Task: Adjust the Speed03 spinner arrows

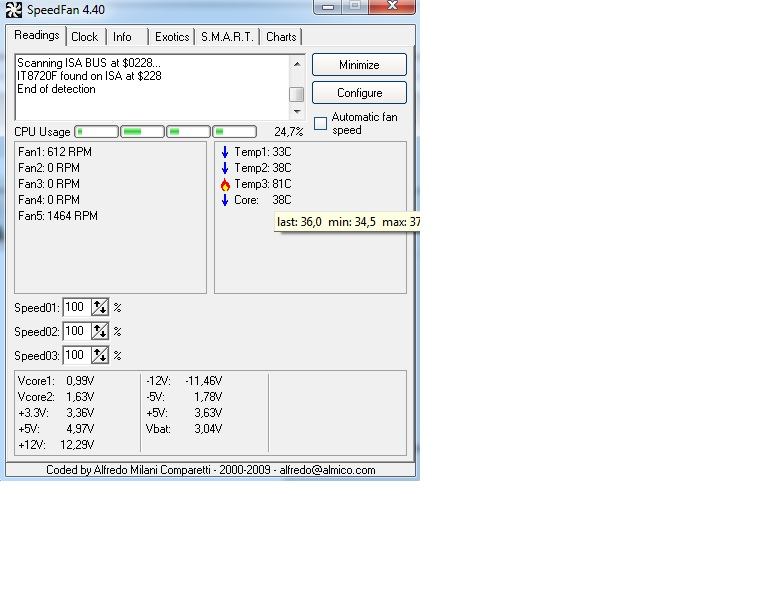Action: tap(100, 355)
